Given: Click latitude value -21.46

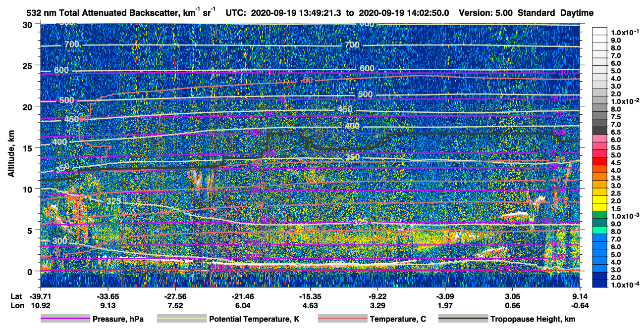Looking at the screenshot, I should 243,296.
